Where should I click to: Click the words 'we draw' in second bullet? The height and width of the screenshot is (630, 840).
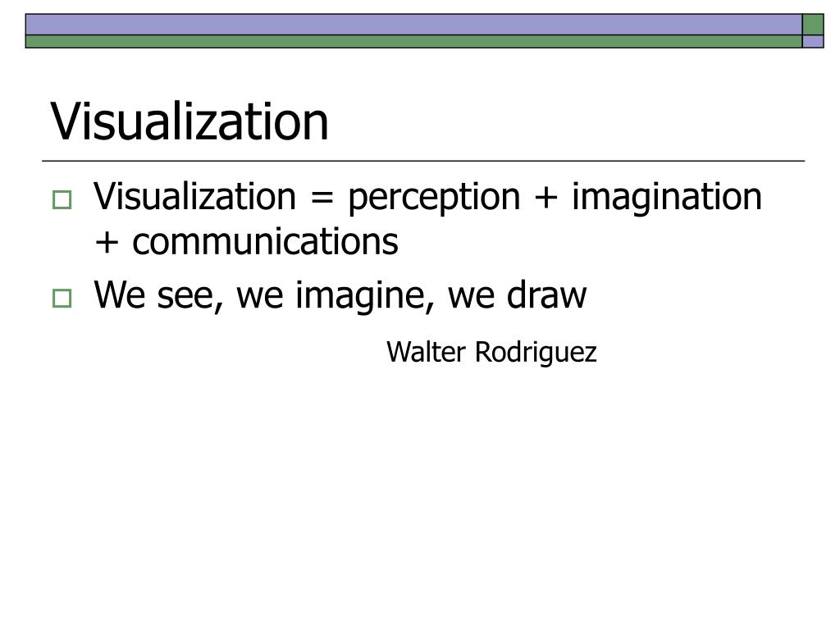point(517,294)
